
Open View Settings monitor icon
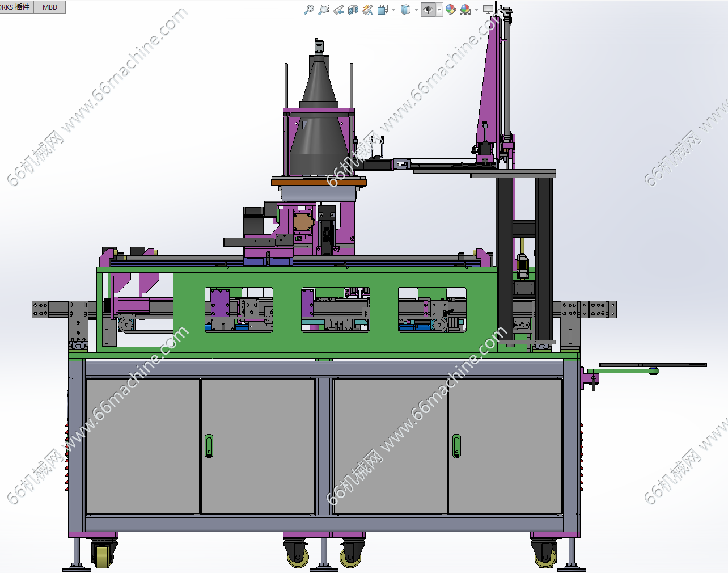[x=488, y=10]
